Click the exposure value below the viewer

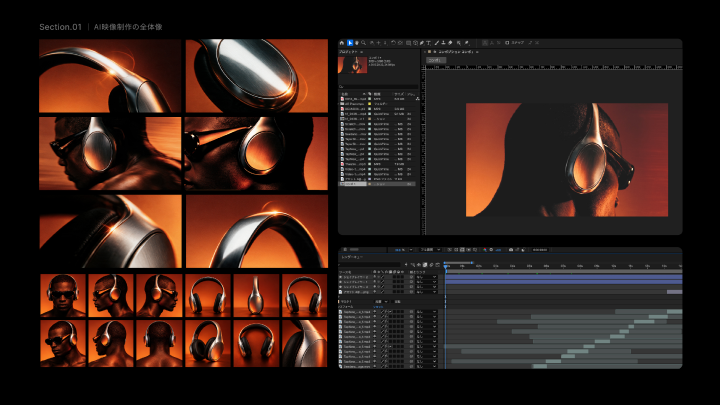(498, 250)
